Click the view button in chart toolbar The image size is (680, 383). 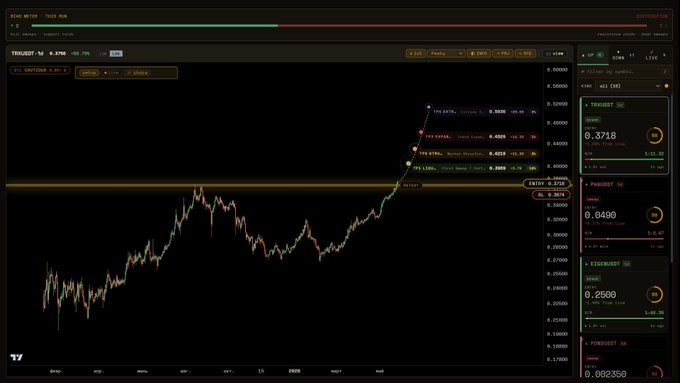tap(555, 53)
